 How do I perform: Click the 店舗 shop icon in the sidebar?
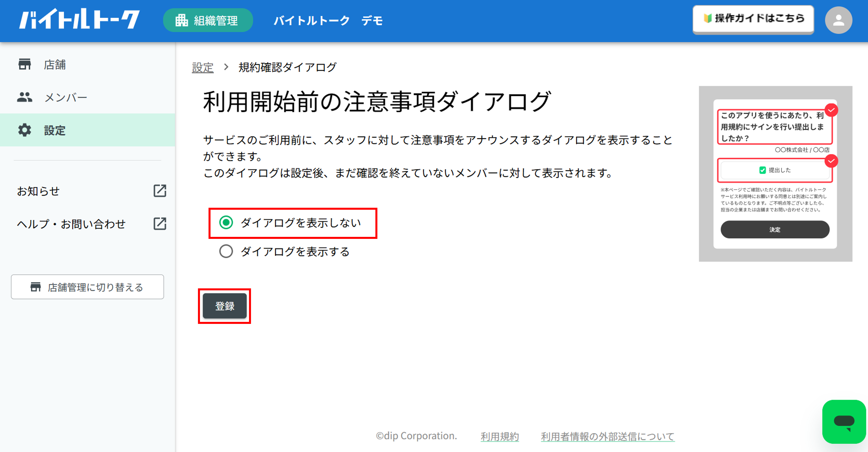[25, 64]
